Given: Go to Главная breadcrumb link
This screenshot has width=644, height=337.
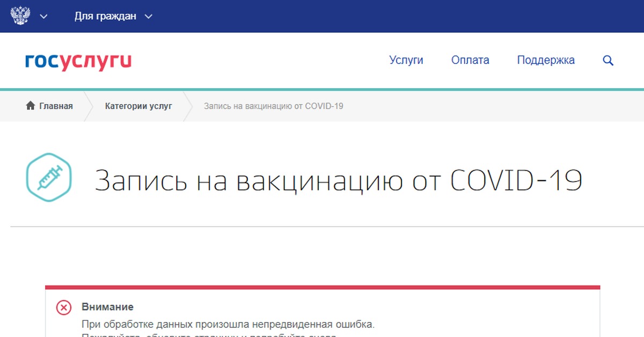Looking at the screenshot, I should 56,106.
